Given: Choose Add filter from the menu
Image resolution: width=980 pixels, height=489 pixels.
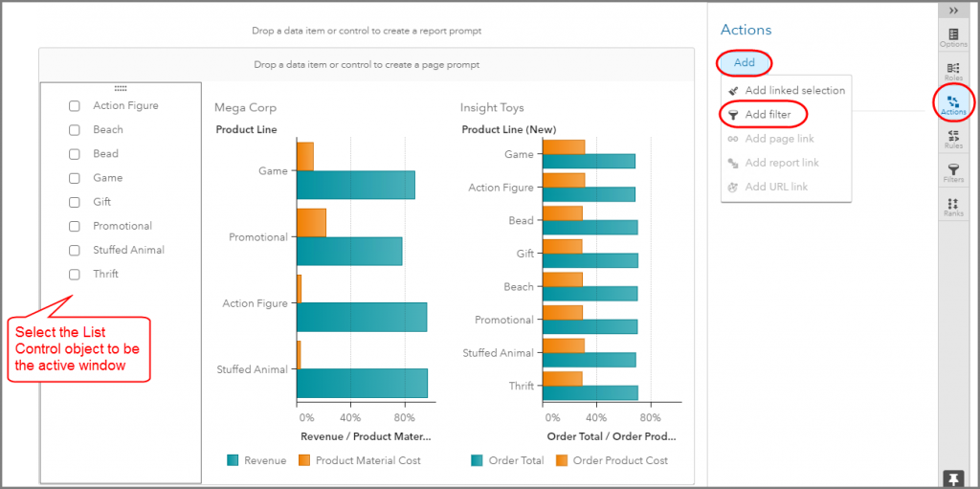Looking at the screenshot, I should pos(768,115).
